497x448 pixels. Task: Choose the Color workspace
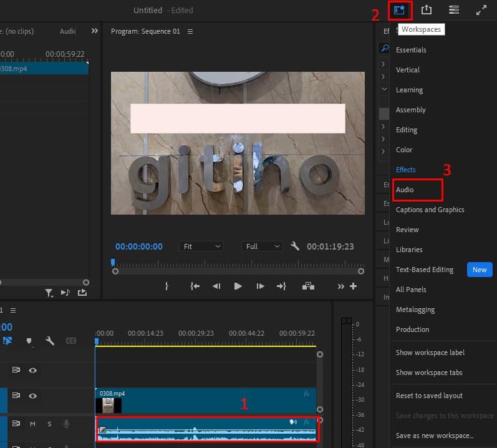click(x=404, y=150)
